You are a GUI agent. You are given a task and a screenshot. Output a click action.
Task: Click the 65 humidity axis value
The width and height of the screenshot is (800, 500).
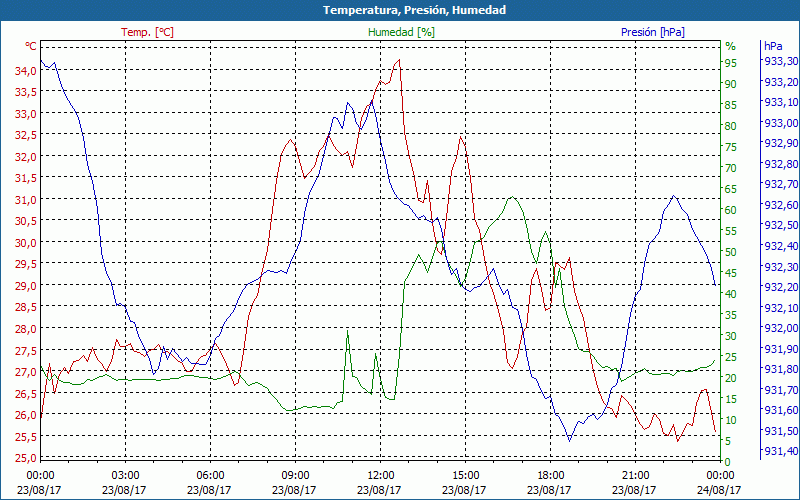click(731, 189)
